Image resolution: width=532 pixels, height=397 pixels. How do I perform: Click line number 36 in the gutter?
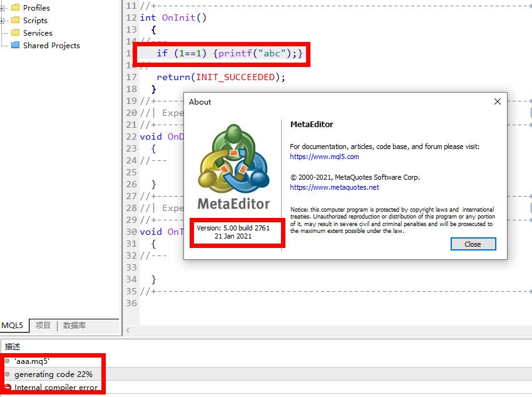tap(131, 303)
